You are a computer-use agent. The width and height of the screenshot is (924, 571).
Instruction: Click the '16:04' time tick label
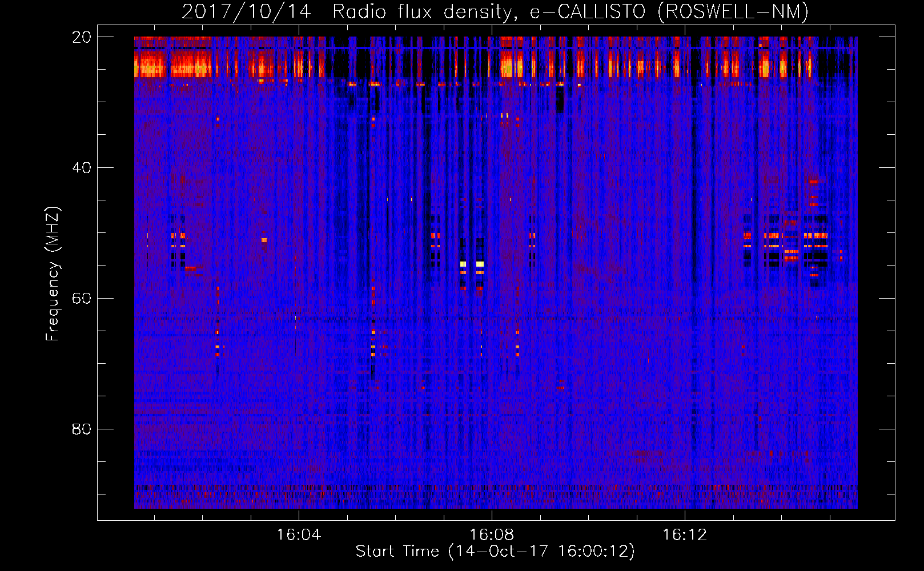tap(299, 535)
